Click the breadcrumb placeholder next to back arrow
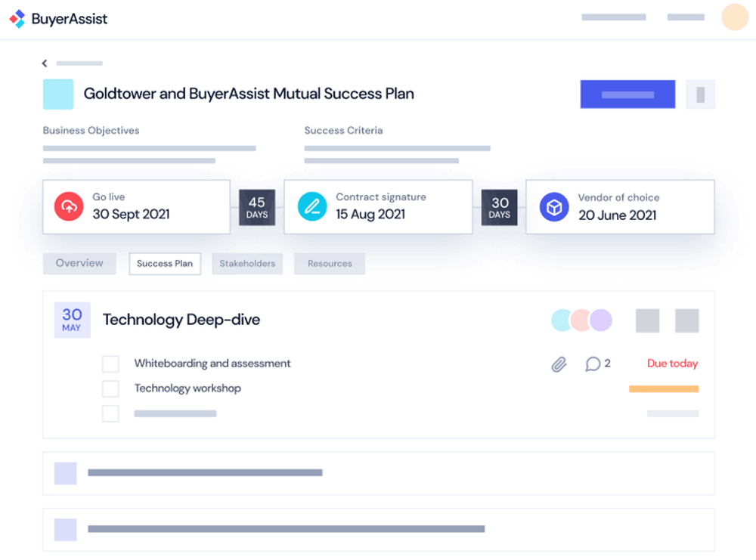Screen dimensions: 756x560 pos(79,63)
